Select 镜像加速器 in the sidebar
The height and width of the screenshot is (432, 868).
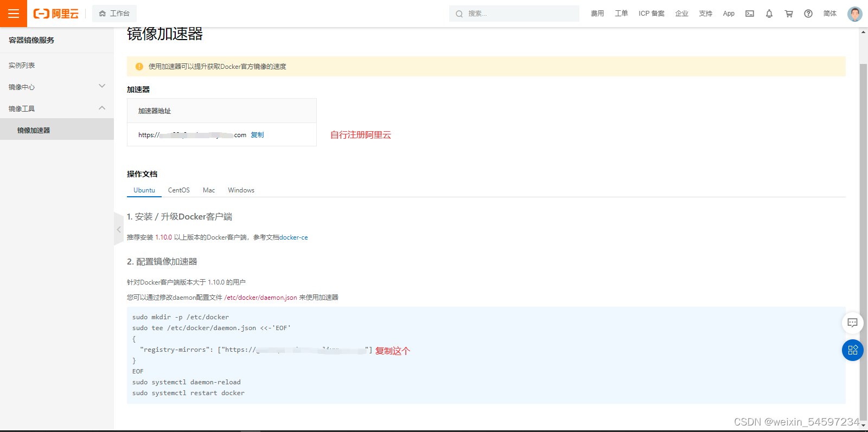coord(57,130)
